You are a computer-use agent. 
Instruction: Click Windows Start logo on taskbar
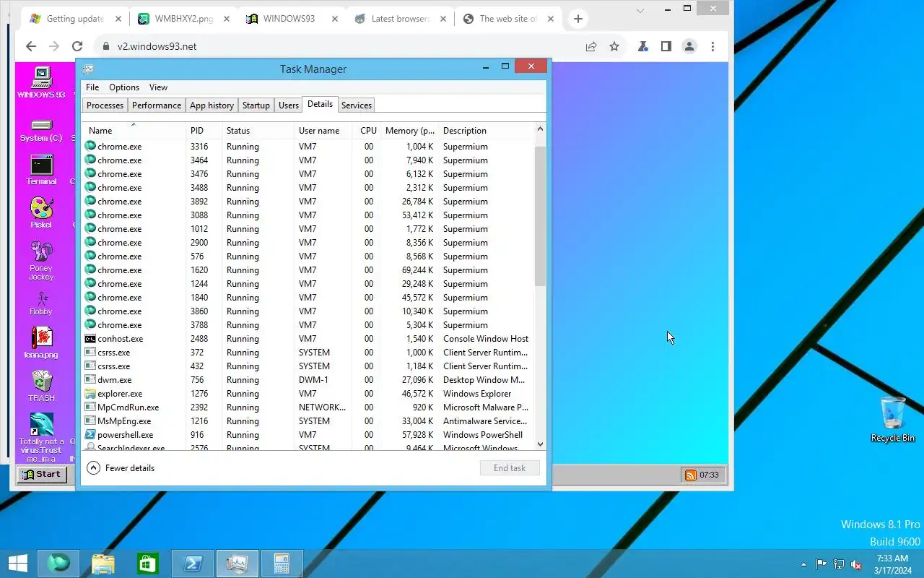point(17,563)
